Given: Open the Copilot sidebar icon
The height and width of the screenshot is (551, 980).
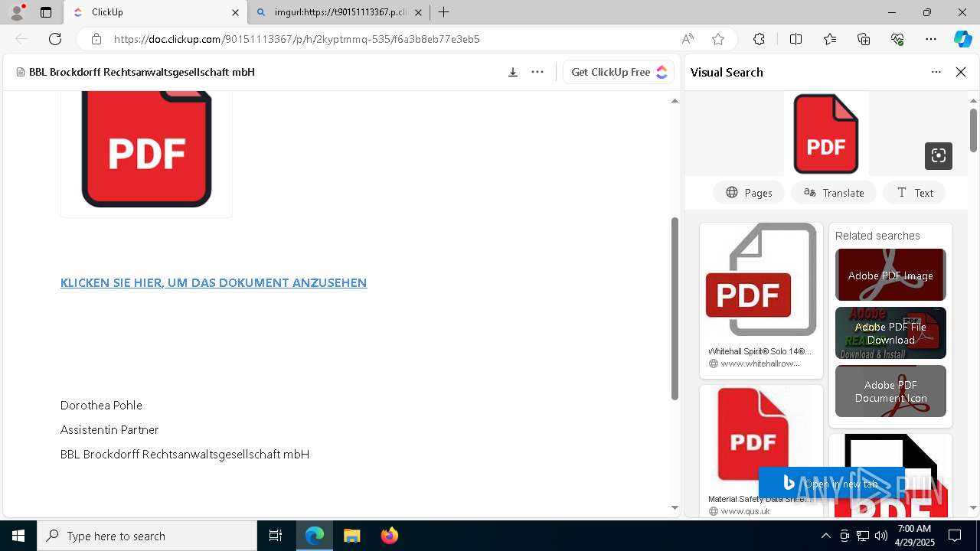Looking at the screenshot, I should [962, 39].
